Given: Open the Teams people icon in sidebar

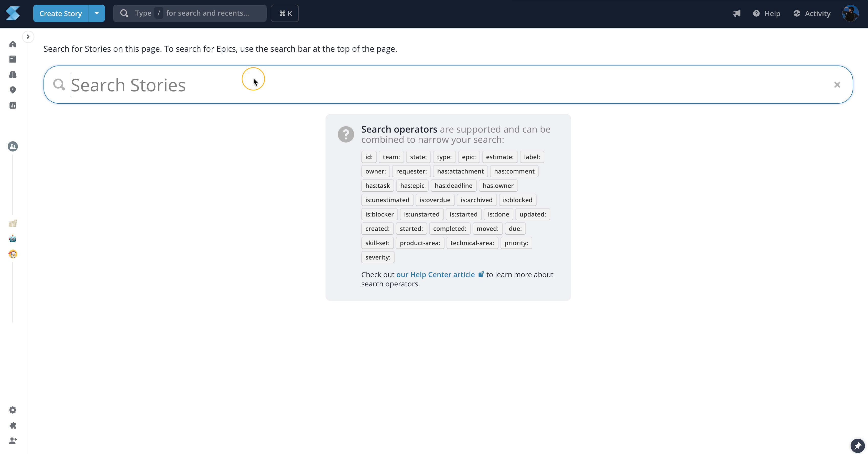Looking at the screenshot, I should point(13,146).
